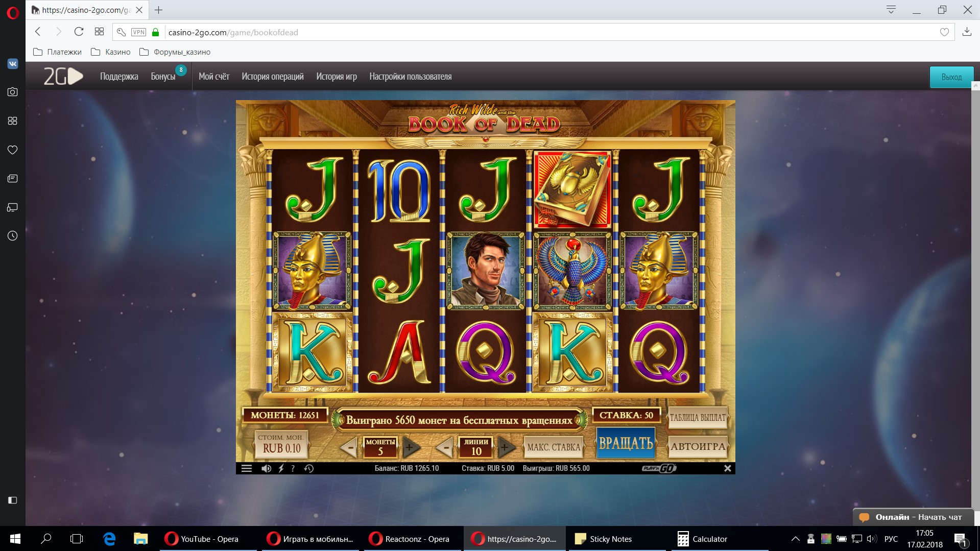
Task: Open synced tabs in the sidebar
Action: [x=13, y=207]
